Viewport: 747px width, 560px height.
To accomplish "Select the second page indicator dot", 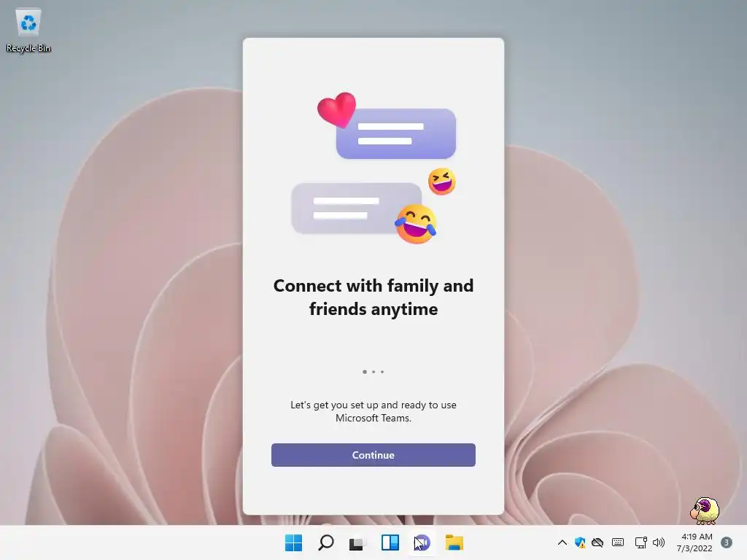I will 373,371.
